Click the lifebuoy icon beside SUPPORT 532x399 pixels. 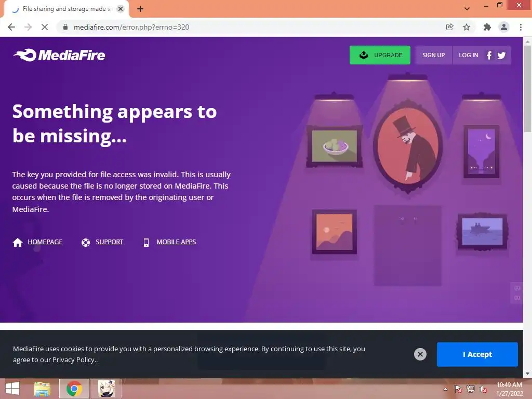[86, 242]
